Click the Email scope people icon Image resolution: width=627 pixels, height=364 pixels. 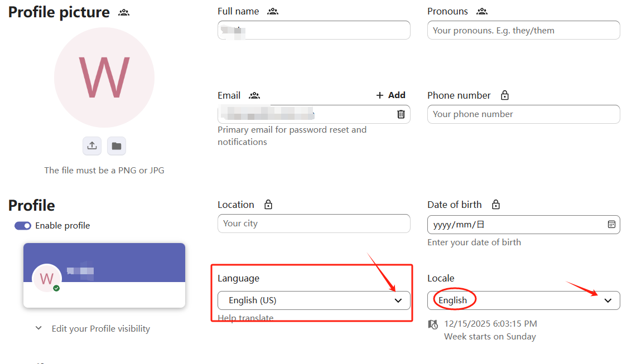(x=254, y=95)
